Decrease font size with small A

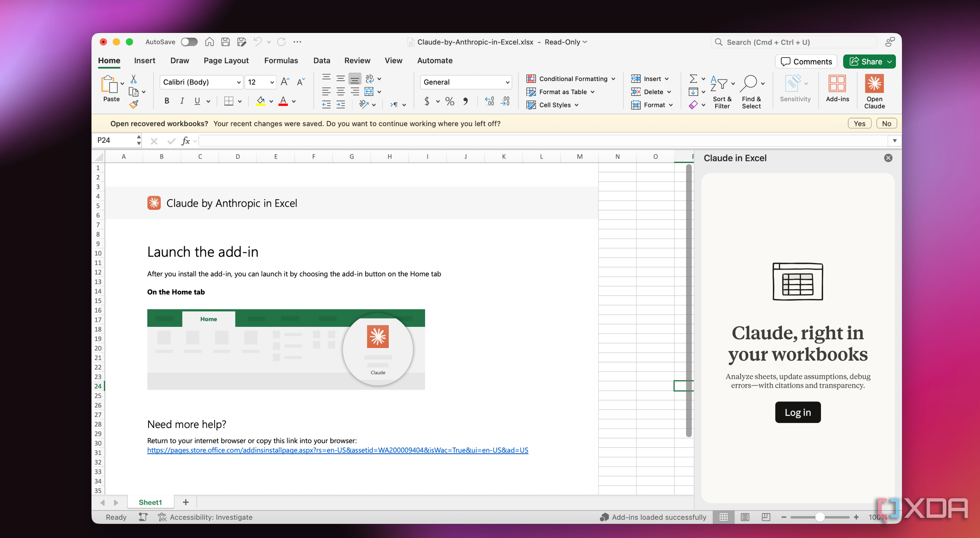[301, 82]
